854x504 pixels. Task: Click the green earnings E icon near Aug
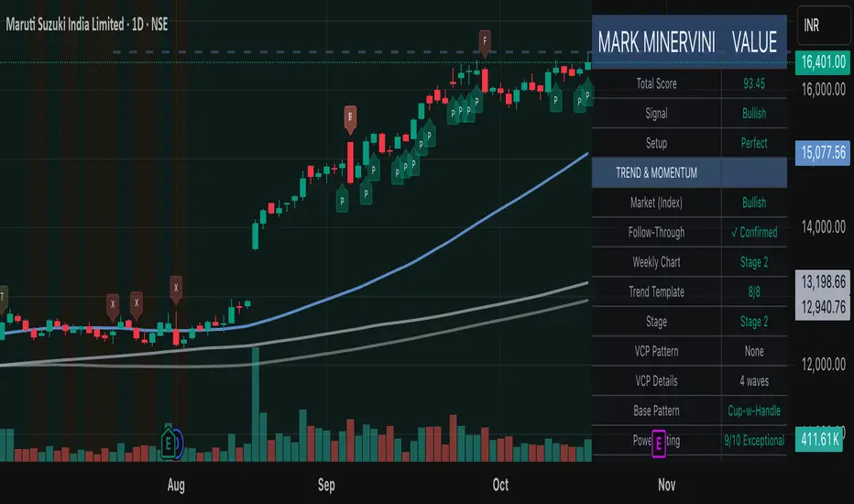[169, 443]
